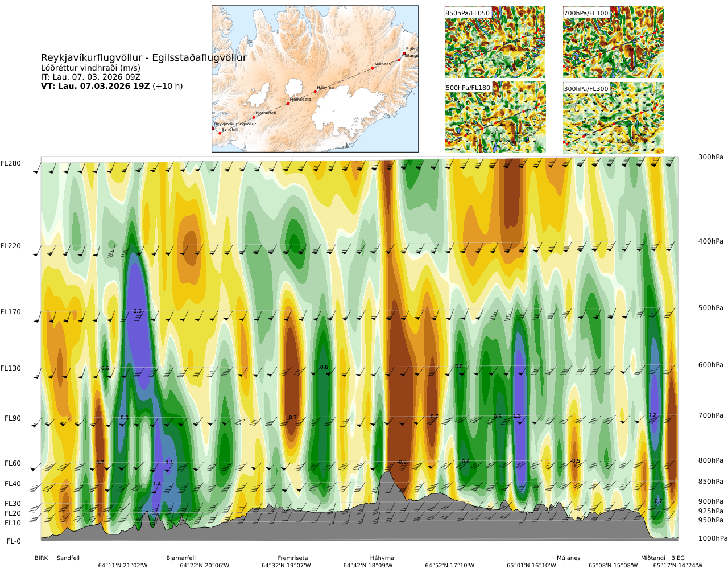Select the 'IT: Lau. 07. 03. 2026 09Z' line
728x572 pixels.
[x=90, y=77]
